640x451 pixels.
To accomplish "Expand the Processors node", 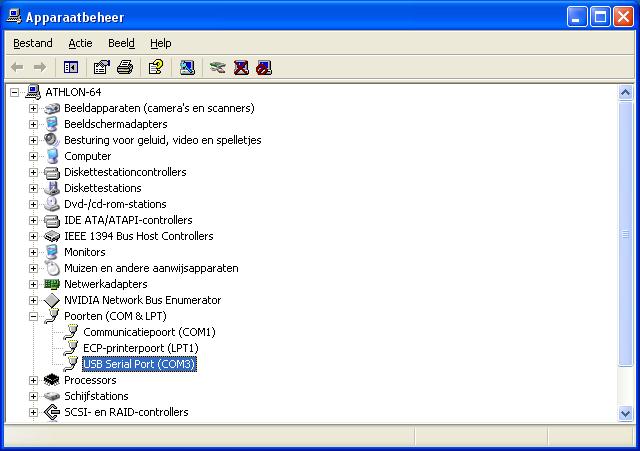I will point(33,380).
